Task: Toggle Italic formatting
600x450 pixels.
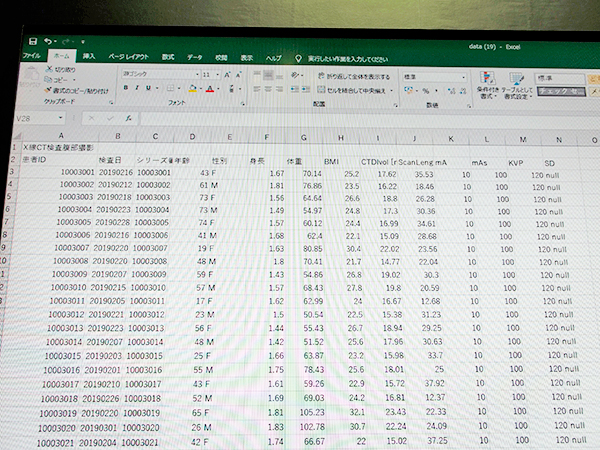Action: click(138, 88)
